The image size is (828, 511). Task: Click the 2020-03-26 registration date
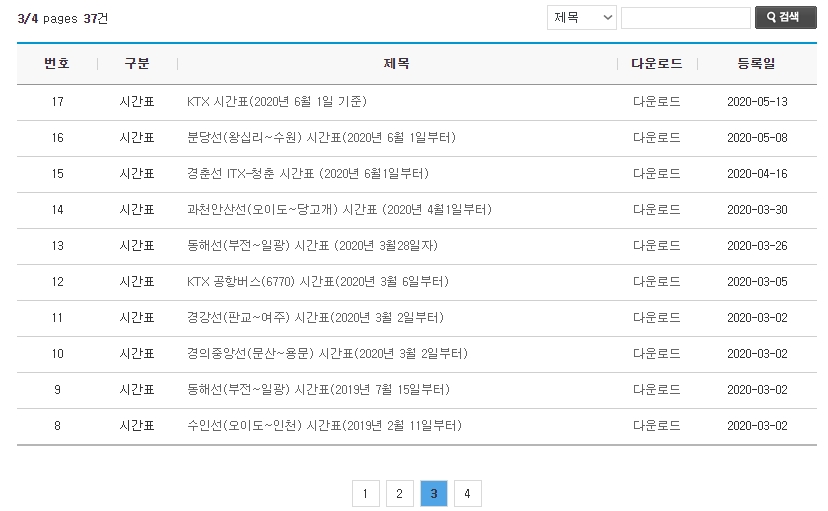coord(757,245)
